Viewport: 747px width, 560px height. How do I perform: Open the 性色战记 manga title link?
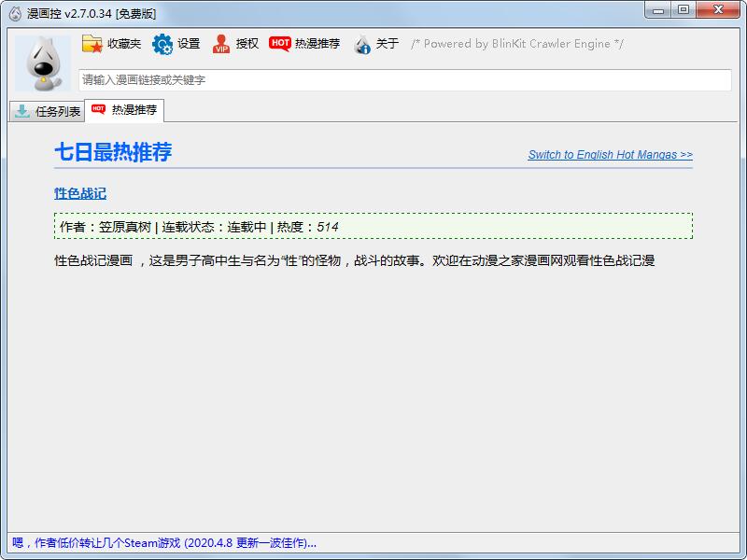click(x=80, y=193)
